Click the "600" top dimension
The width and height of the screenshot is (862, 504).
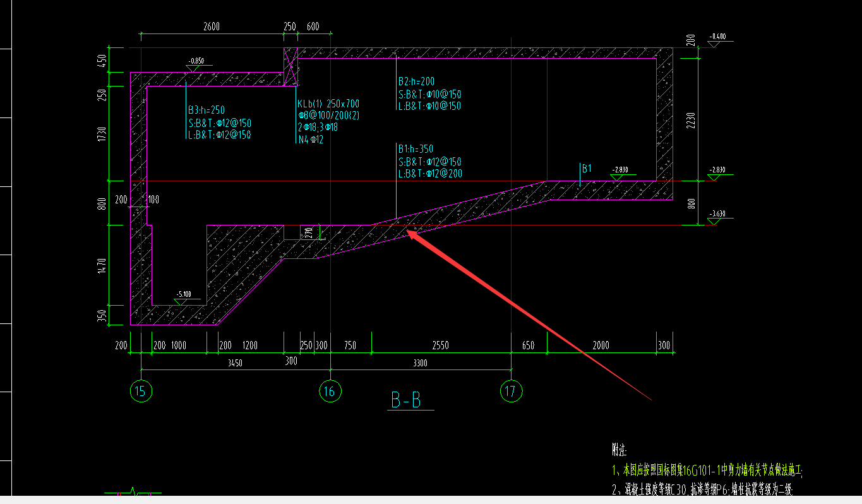[313, 27]
